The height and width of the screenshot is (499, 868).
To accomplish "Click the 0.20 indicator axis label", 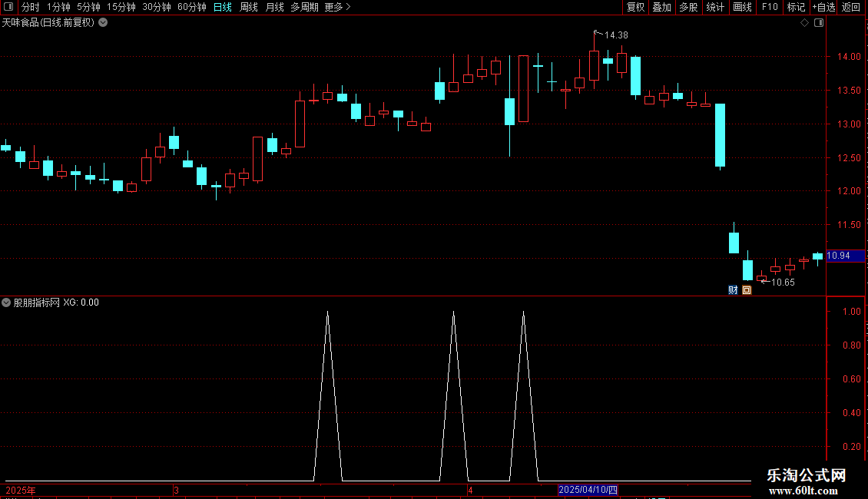I will pyautogui.click(x=851, y=447).
